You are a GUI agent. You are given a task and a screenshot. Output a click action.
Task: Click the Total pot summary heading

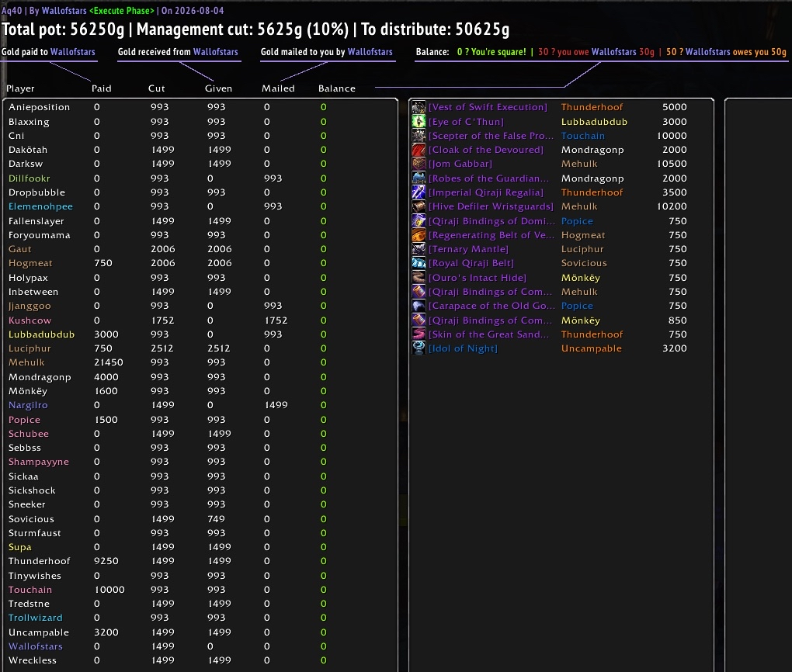click(x=255, y=29)
